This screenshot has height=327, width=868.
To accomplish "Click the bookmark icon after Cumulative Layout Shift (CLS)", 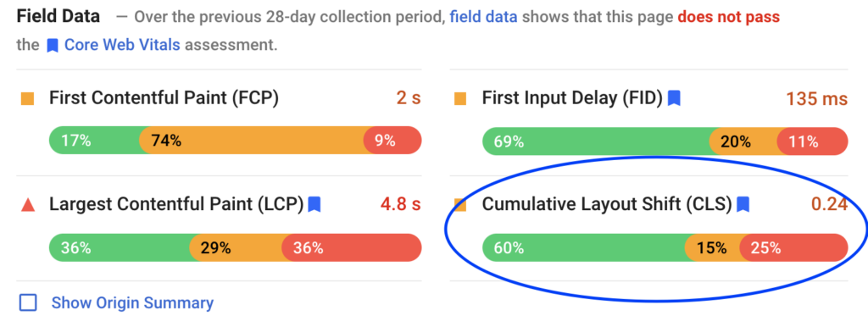I will [743, 205].
